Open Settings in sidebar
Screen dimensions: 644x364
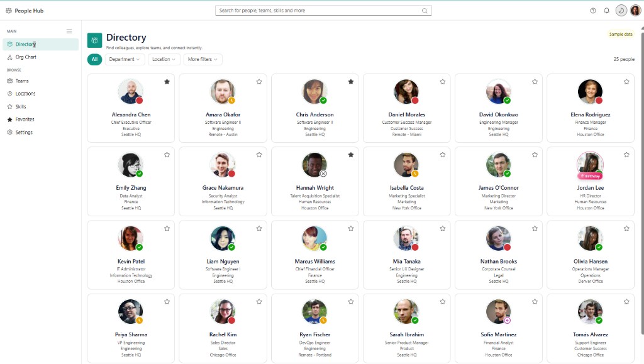pos(40,133)
